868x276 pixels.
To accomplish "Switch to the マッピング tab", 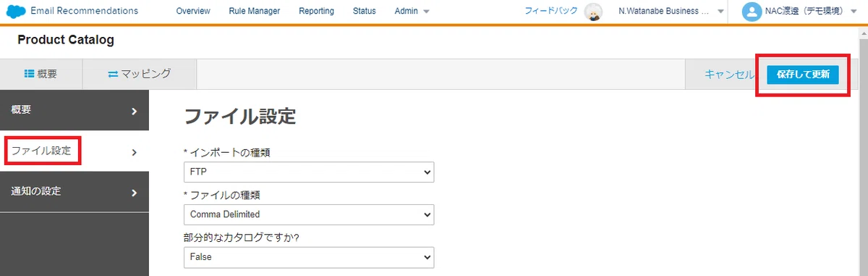I will [x=140, y=74].
